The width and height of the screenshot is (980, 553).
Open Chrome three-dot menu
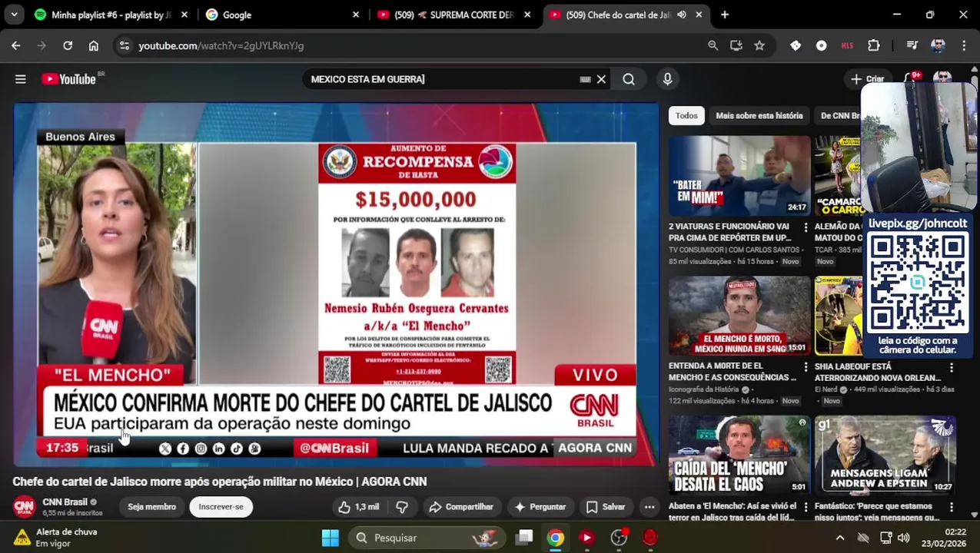tap(964, 46)
